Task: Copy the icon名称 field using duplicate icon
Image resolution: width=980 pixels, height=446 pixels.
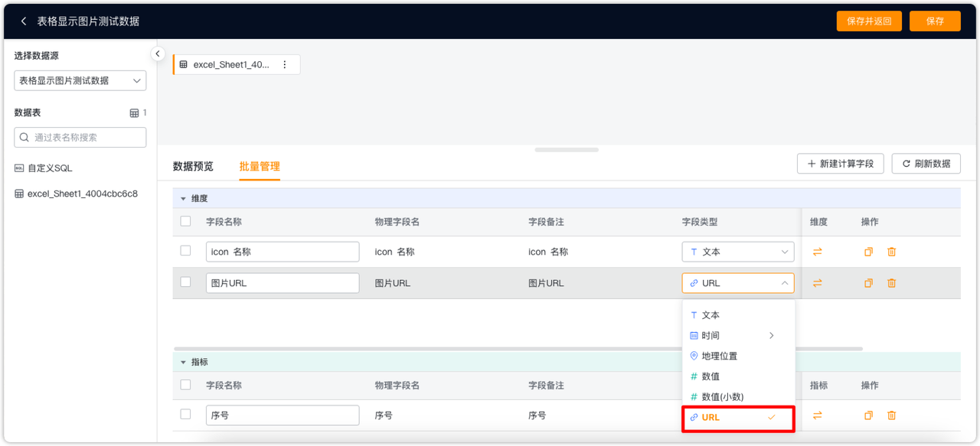Action: 868,251
